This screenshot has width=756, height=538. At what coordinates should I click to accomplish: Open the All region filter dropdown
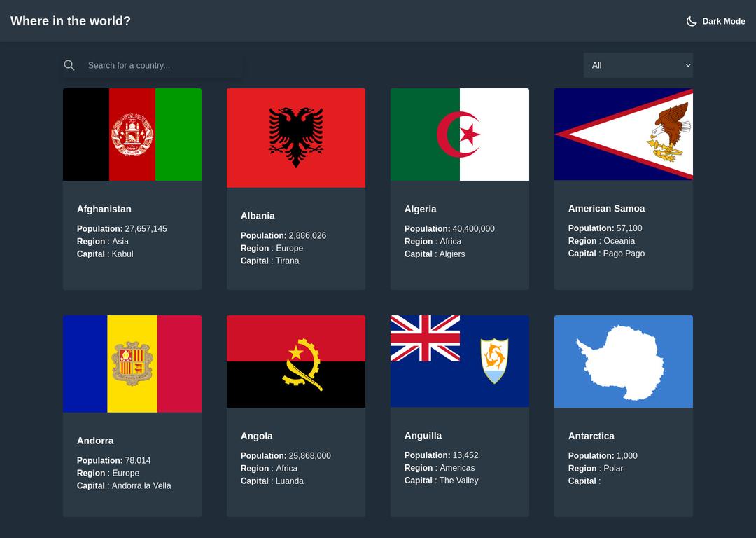point(638,65)
